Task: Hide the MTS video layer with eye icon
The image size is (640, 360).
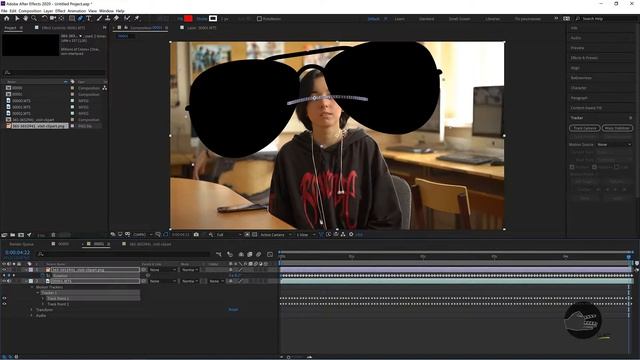Action: tap(4, 281)
